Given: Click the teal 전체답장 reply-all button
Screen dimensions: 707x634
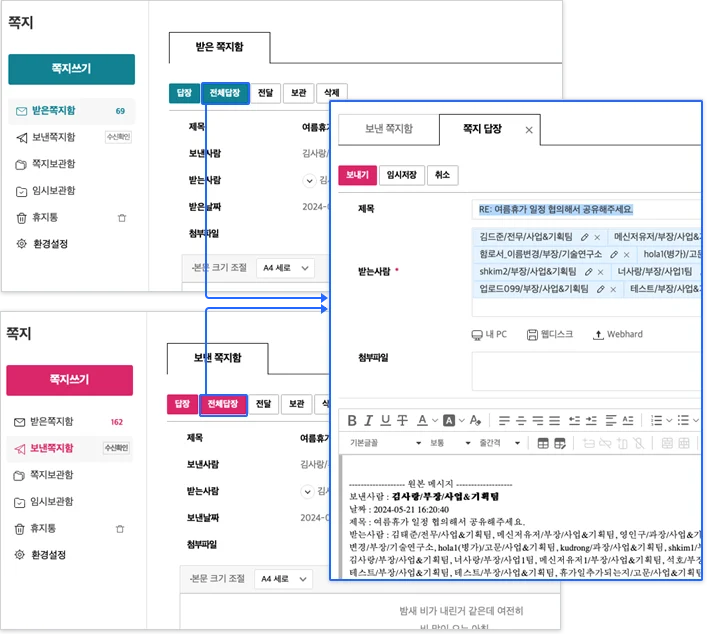Looking at the screenshot, I should point(224,93).
